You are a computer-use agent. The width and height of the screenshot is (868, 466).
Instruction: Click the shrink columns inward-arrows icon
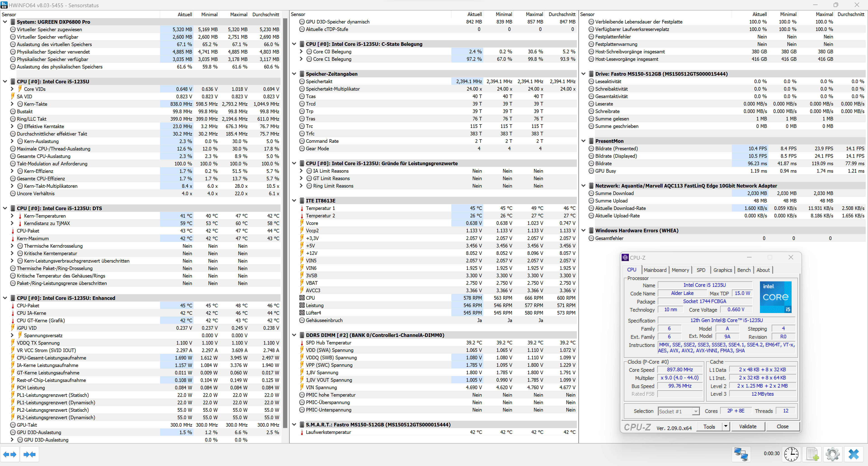pos(30,454)
